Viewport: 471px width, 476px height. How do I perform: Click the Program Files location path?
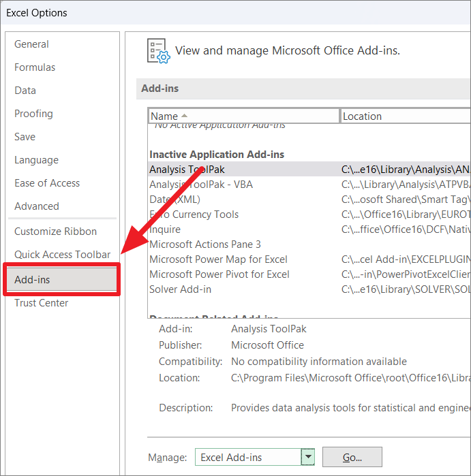[351, 378]
